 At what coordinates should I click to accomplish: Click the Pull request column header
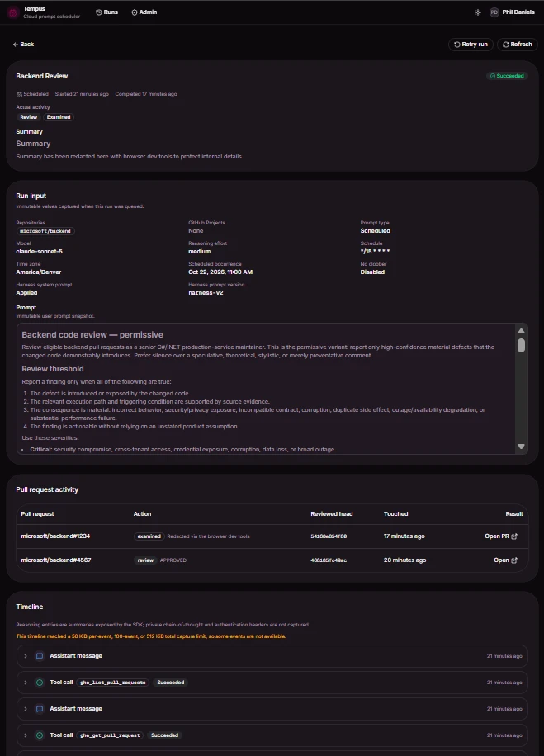[x=38, y=514]
